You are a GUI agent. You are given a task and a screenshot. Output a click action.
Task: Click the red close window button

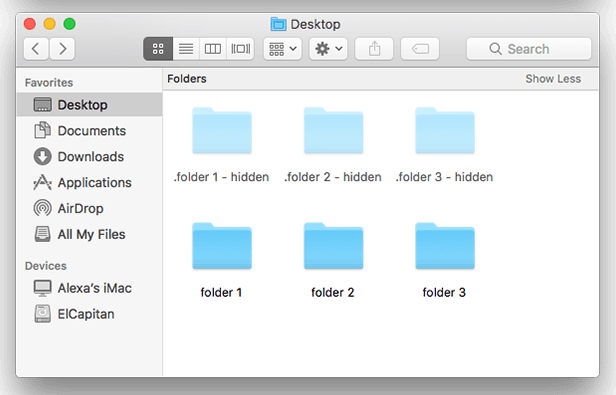point(30,24)
